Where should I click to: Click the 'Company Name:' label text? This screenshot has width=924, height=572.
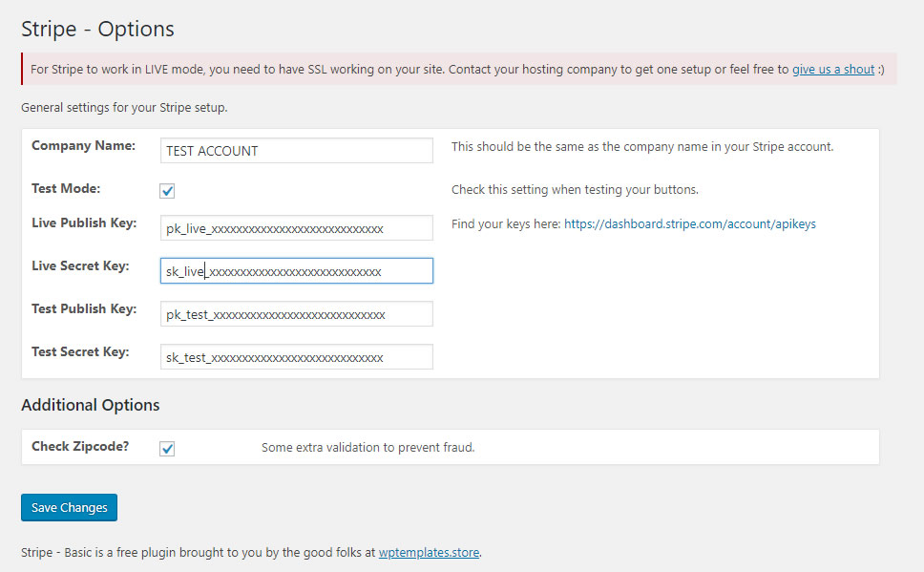[x=83, y=146]
